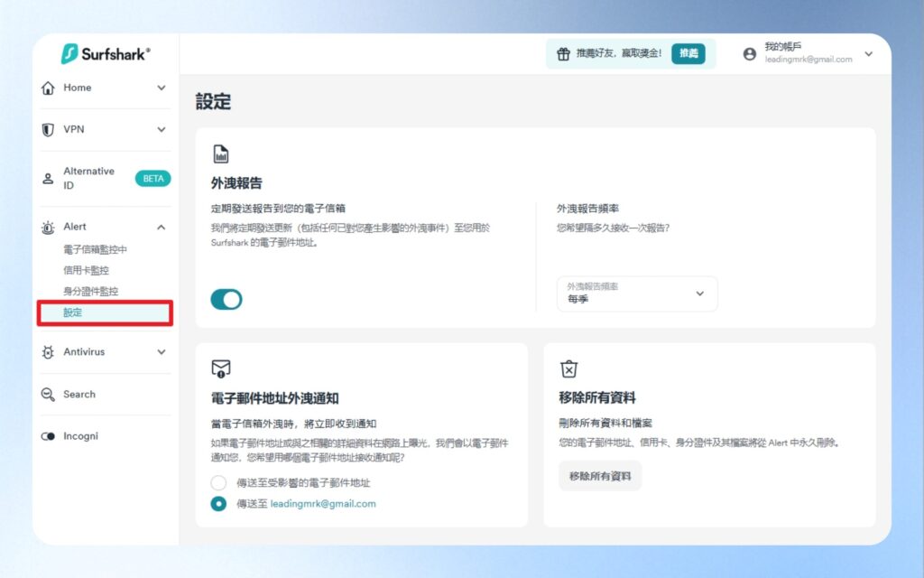Expand the Antivirus menu chevron
Image resolution: width=924 pixels, height=578 pixels.
coord(162,352)
